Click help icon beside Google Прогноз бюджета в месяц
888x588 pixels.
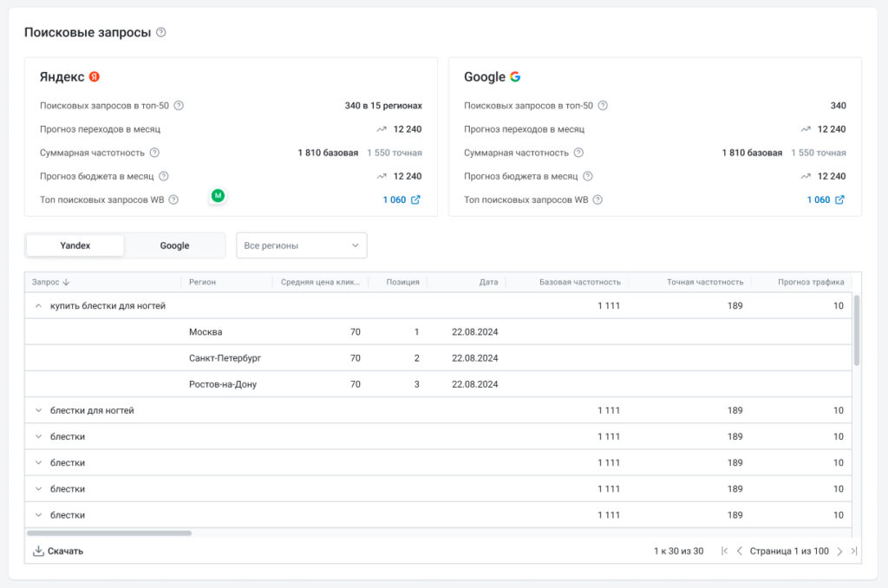point(588,176)
